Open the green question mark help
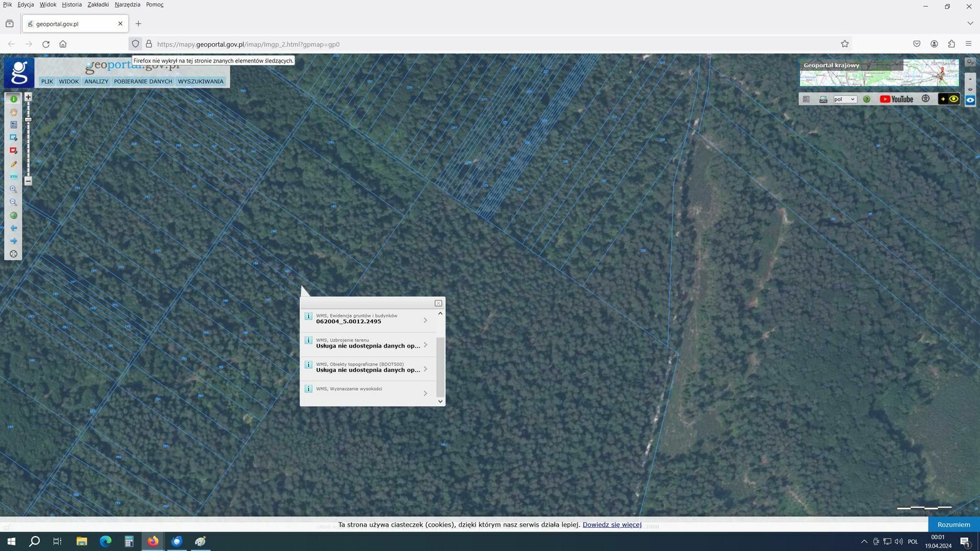Viewport: 980px width, 551px height. click(867, 99)
